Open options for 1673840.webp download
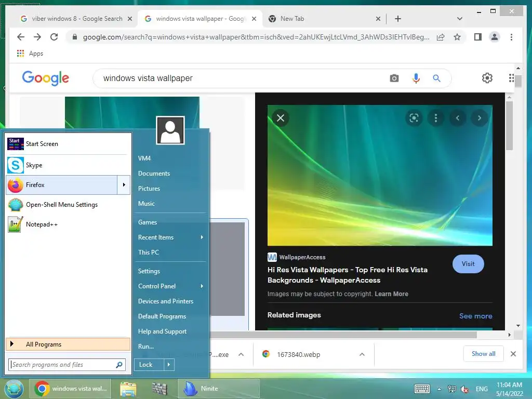 click(x=362, y=354)
